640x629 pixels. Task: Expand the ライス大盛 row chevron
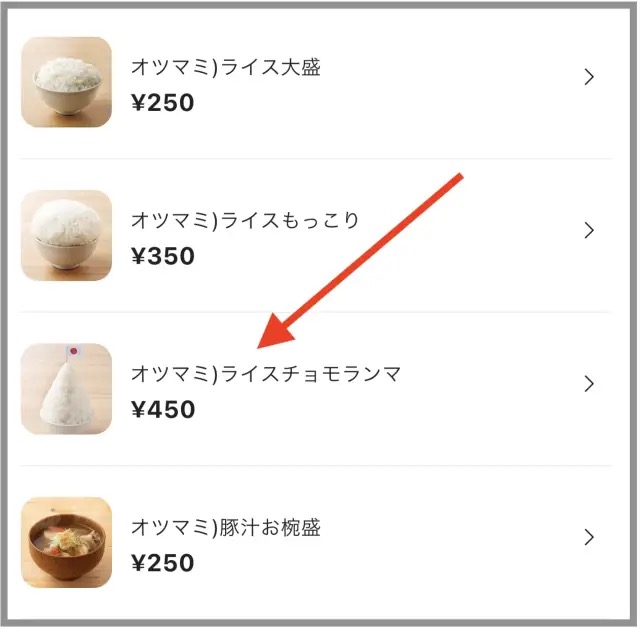[x=589, y=77]
